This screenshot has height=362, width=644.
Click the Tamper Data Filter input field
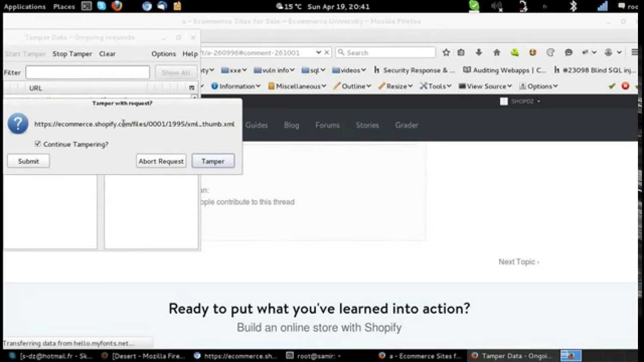[88, 72]
